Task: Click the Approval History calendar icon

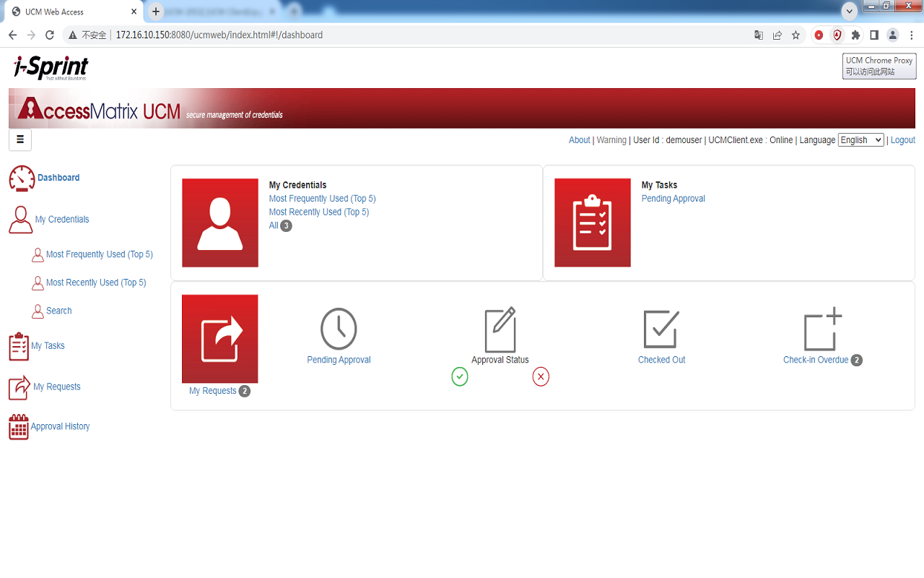Action: coord(19,427)
